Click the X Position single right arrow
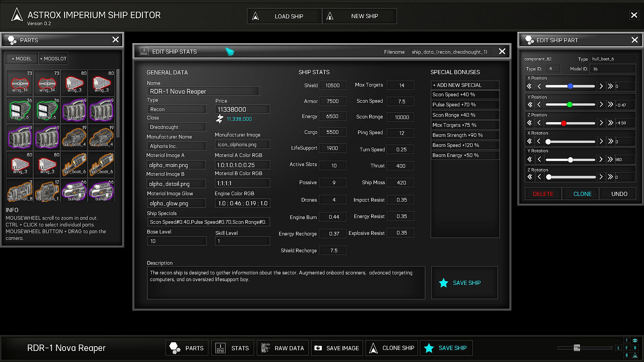 pos(601,86)
